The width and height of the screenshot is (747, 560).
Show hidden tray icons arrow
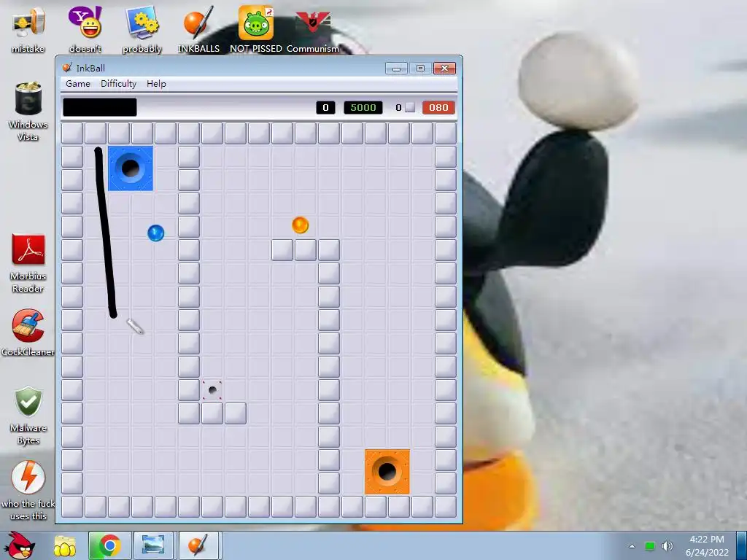point(632,546)
